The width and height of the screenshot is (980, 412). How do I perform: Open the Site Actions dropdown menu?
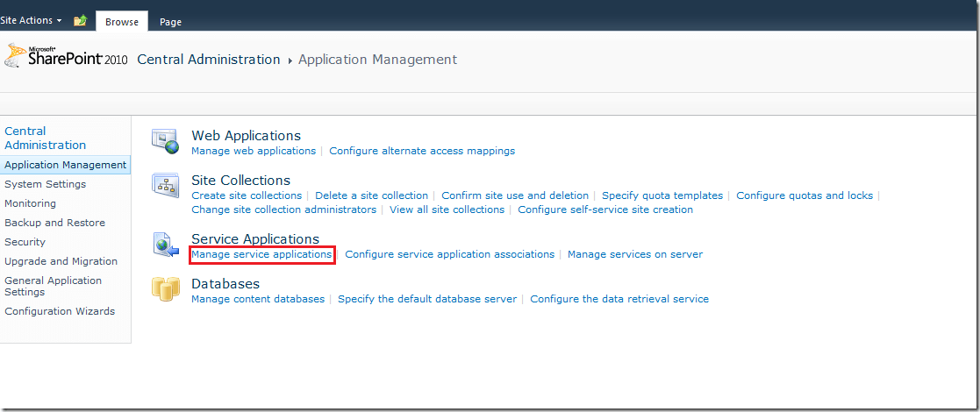click(31, 20)
